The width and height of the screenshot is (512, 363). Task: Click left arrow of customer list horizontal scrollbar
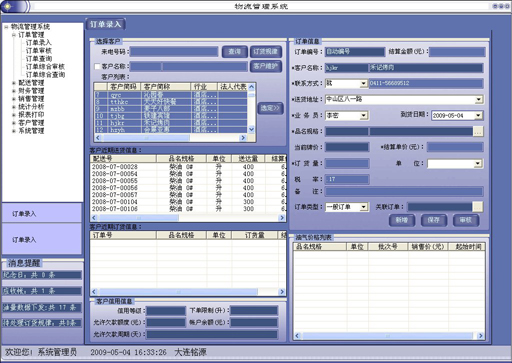click(98, 137)
